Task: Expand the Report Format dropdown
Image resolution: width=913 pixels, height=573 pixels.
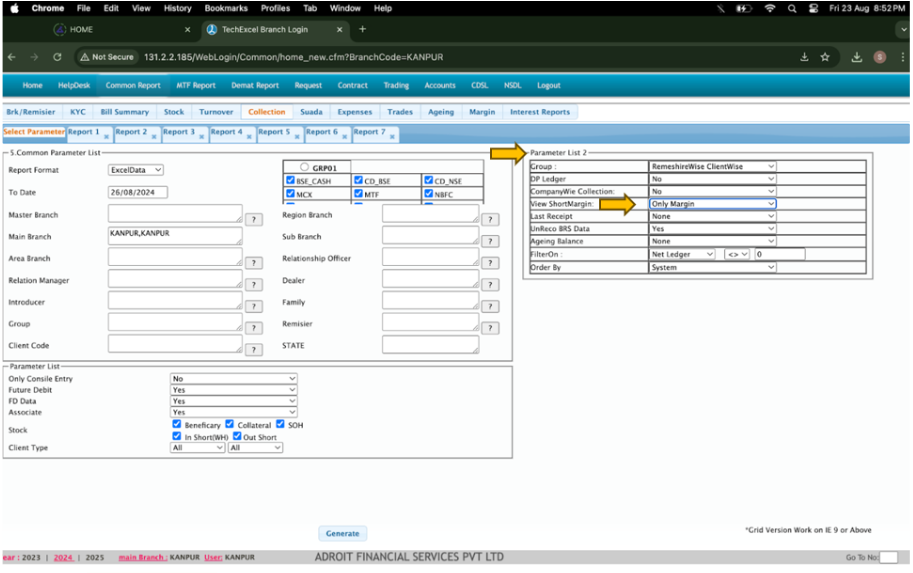Action: [135, 171]
